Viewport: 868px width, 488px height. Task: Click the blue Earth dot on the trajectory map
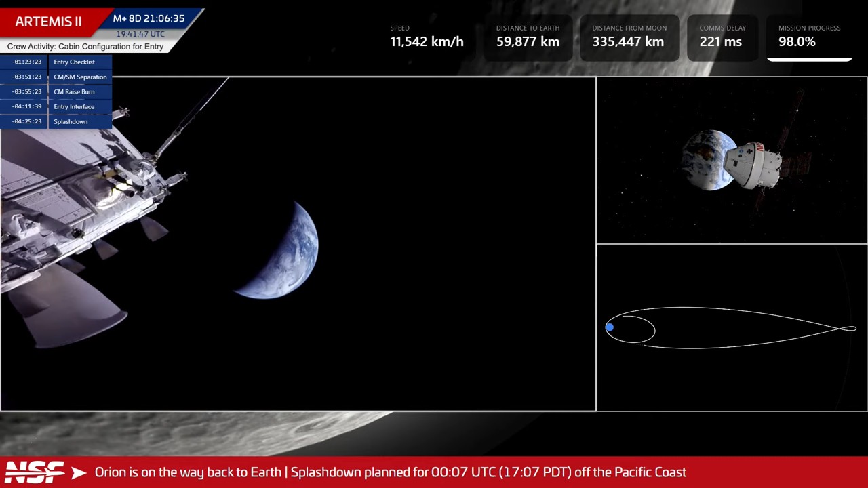610,328
